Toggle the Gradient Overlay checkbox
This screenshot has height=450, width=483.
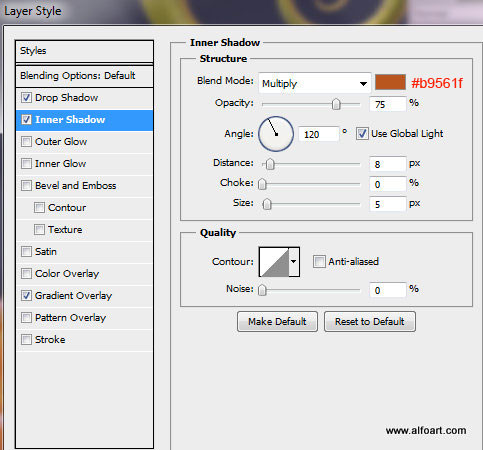26,296
